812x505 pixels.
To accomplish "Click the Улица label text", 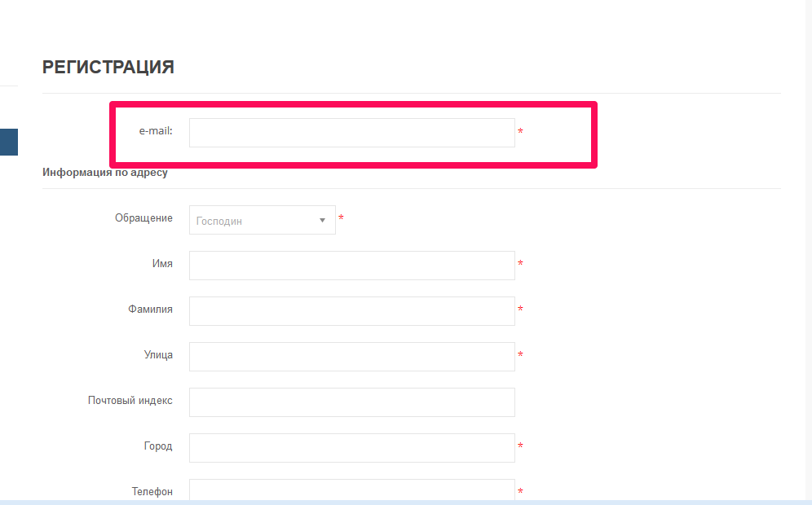I will point(158,355).
